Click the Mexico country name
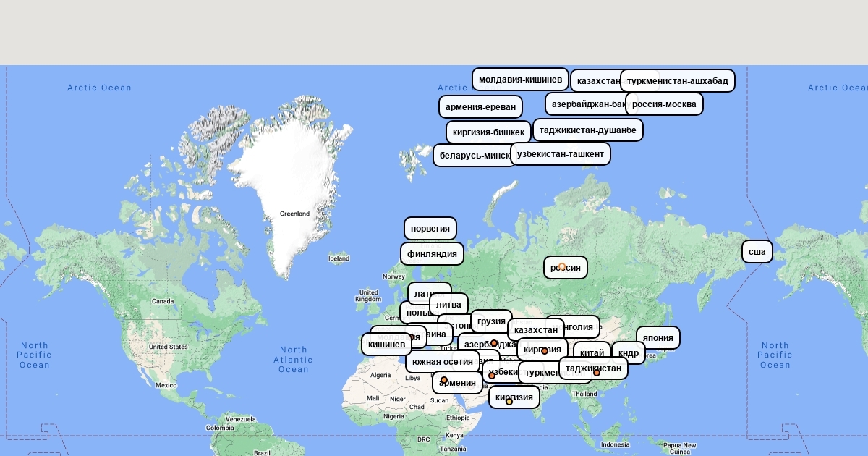Viewport: 868px width, 456px height. 166,385
